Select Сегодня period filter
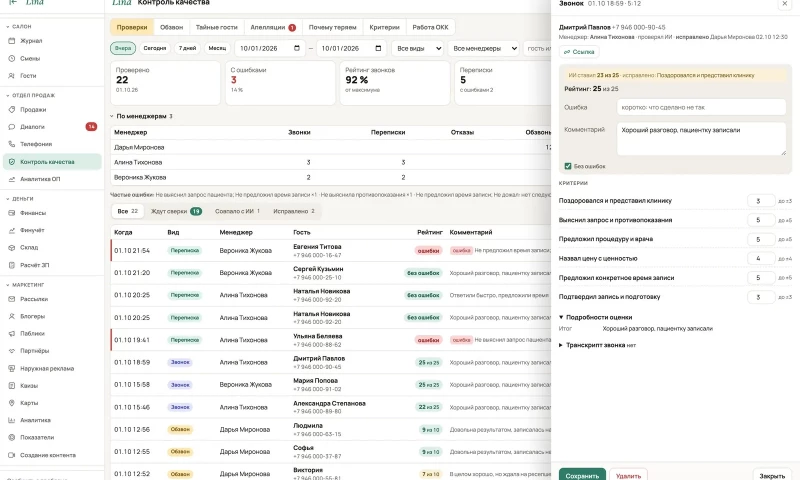 (x=155, y=48)
